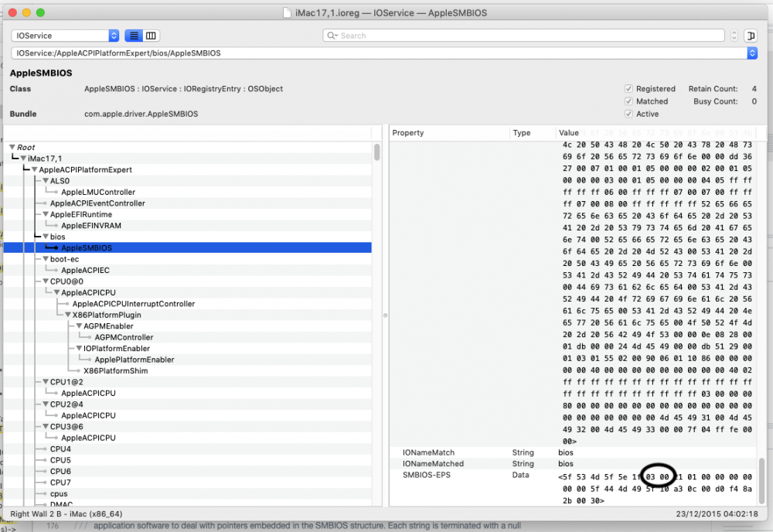
Task: Click the search field stepper arrows
Action: tap(734, 36)
